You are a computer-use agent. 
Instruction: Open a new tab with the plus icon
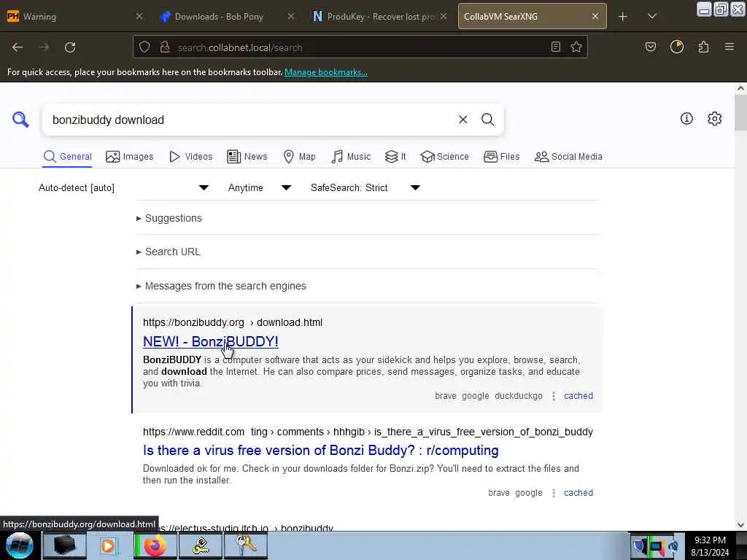(623, 17)
